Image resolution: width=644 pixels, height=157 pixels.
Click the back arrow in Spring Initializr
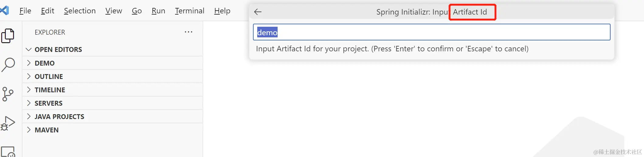click(x=258, y=12)
